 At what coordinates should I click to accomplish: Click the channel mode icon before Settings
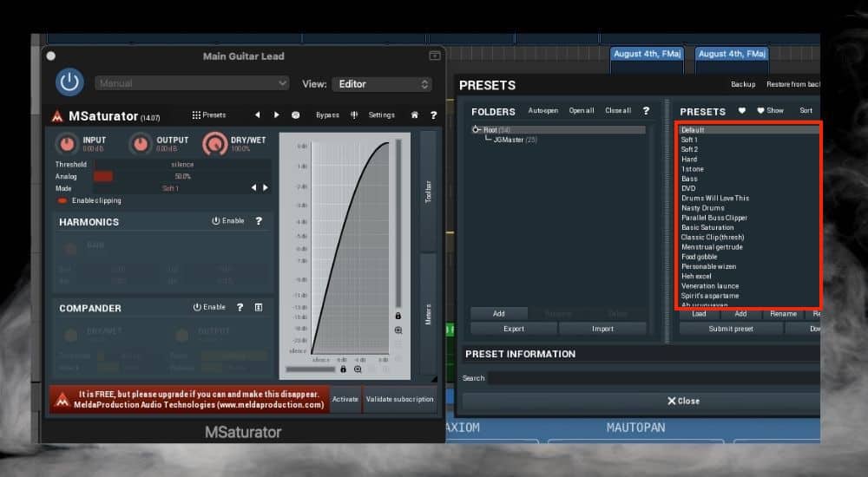coord(354,114)
